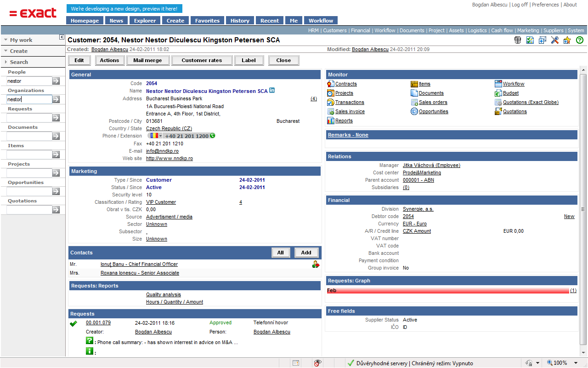Click the Budget icon in Monitor
Image resolution: width=588 pixels, height=368 pixels.
pos(498,93)
